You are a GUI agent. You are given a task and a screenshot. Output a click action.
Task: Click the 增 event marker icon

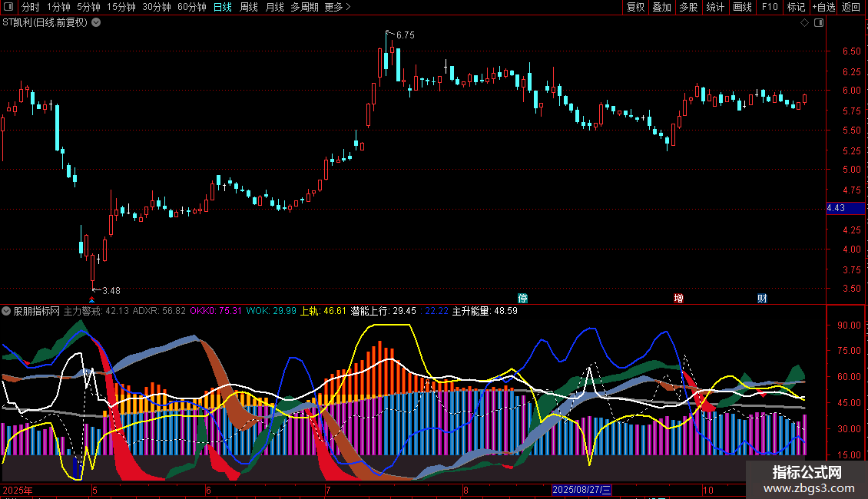click(x=678, y=298)
